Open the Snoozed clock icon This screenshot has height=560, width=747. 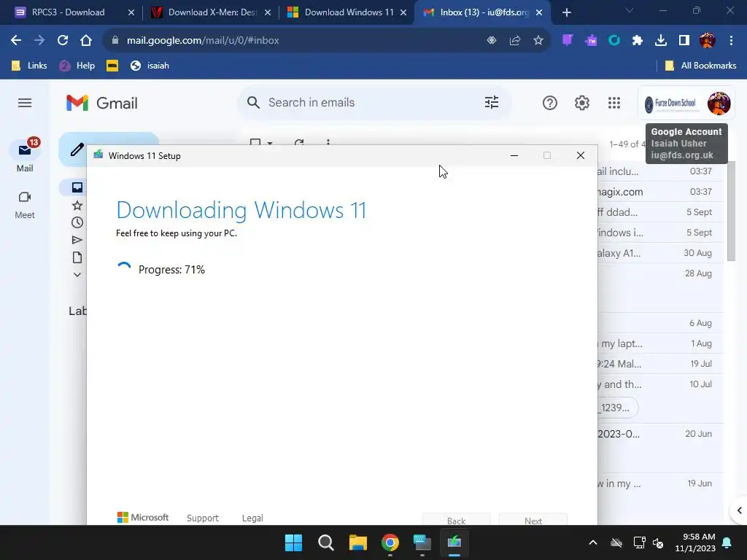(x=77, y=222)
